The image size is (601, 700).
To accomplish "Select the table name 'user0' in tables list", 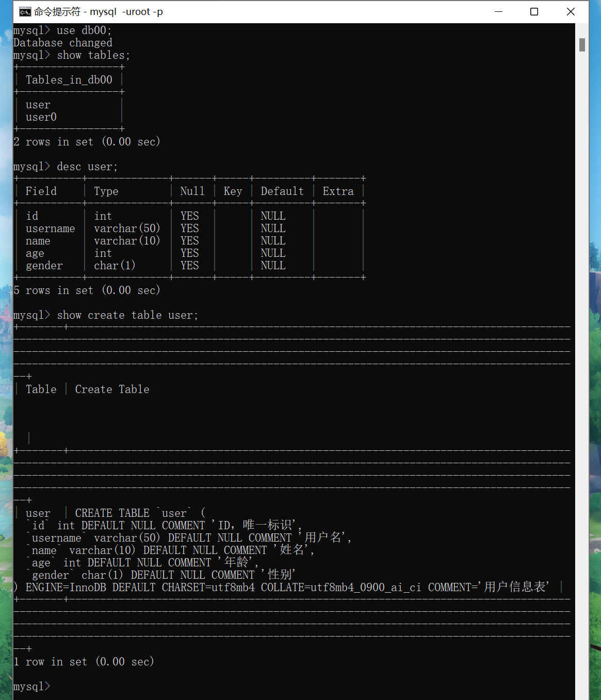I will tap(41, 117).
